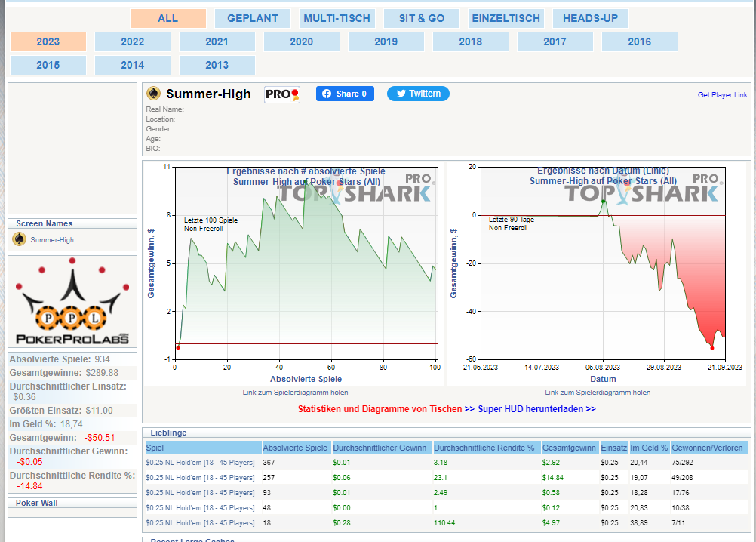
Task: Click the Screen Names panel header
Action: (72, 223)
